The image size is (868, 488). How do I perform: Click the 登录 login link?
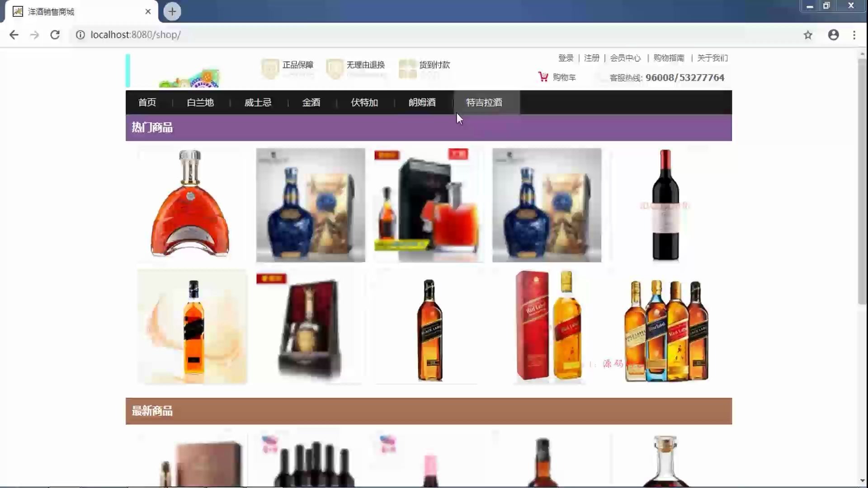tap(565, 58)
